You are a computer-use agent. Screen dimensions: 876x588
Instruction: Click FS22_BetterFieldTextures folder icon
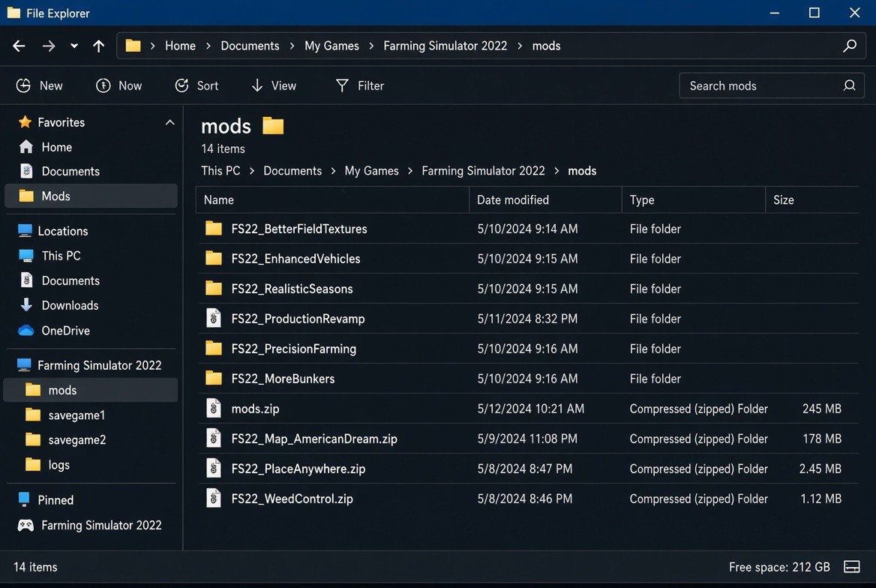coord(214,228)
